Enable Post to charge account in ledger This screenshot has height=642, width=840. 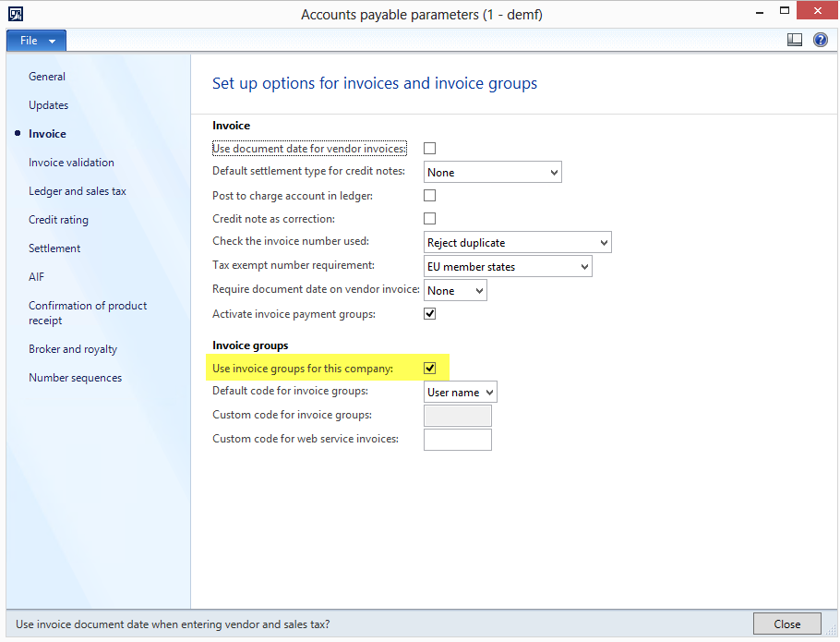[x=429, y=196]
